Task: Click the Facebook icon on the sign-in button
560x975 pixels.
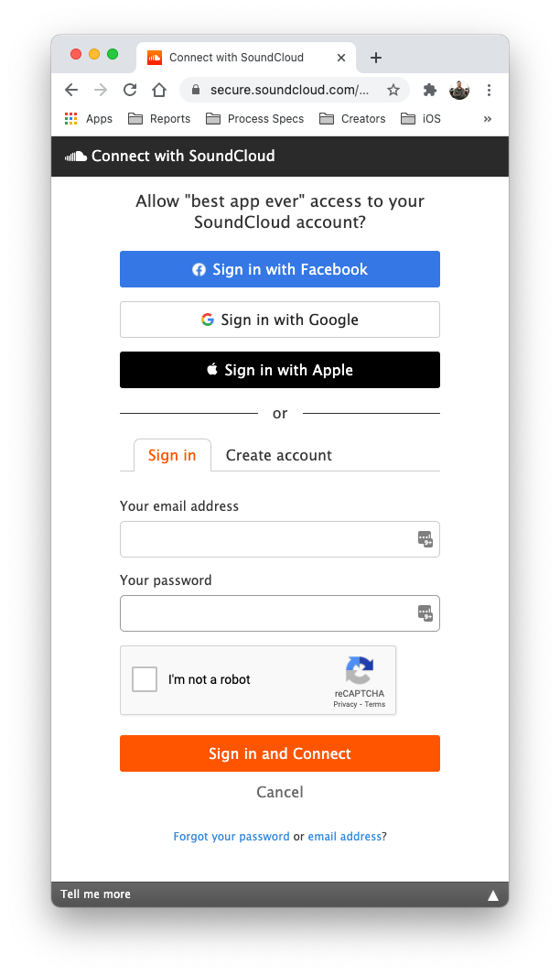Action: pyautogui.click(x=199, y=269)
